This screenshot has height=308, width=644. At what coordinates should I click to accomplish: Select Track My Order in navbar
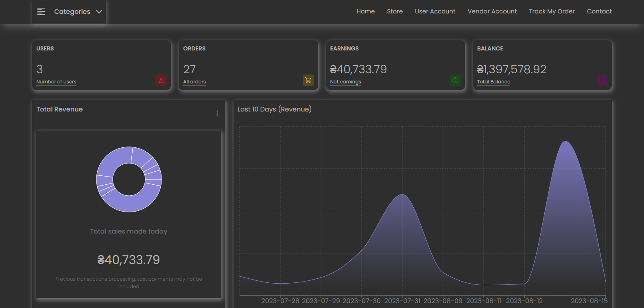tap(552, 11)
